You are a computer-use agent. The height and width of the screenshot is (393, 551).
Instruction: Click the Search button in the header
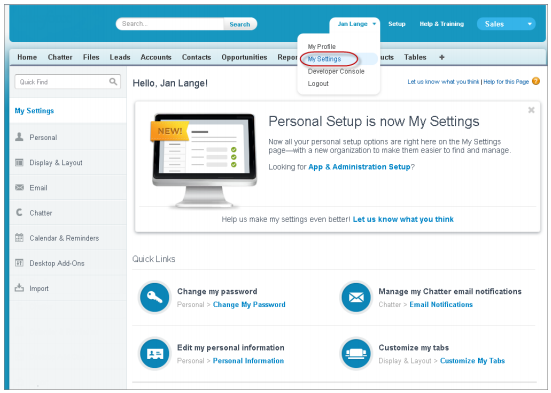coord(240,24)
